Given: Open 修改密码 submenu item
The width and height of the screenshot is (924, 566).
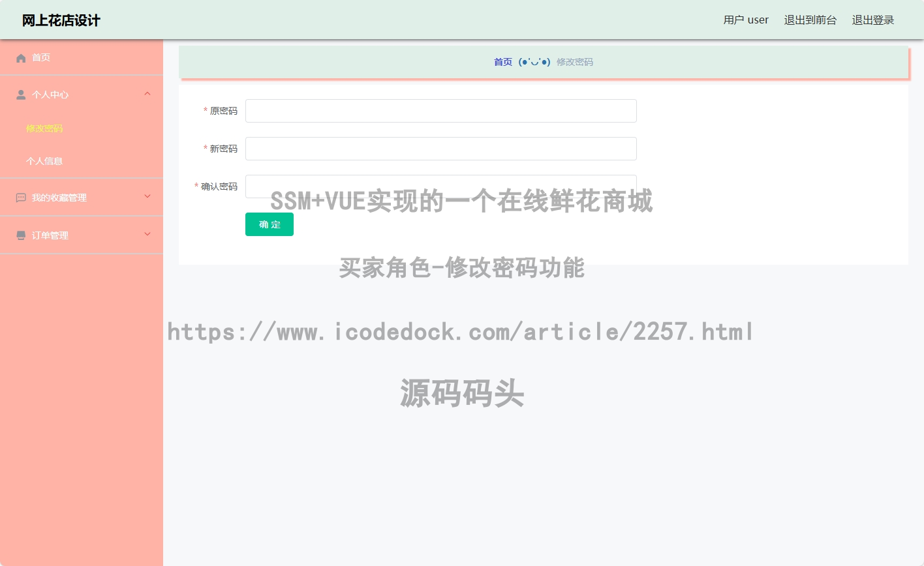Looking at the screenshot, I should pyautogui.click(x=44, y=128).
